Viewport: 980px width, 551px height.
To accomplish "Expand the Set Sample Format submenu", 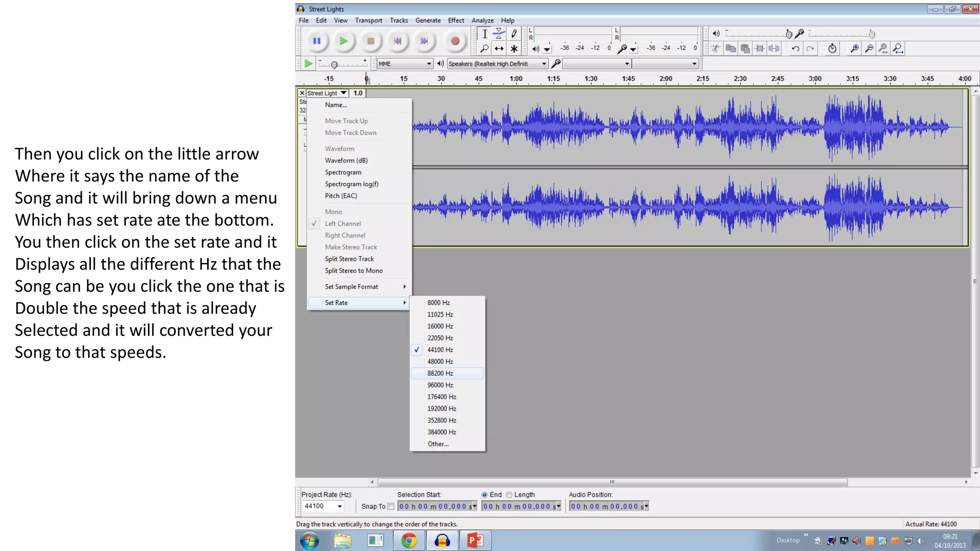I will click(359, 287).
